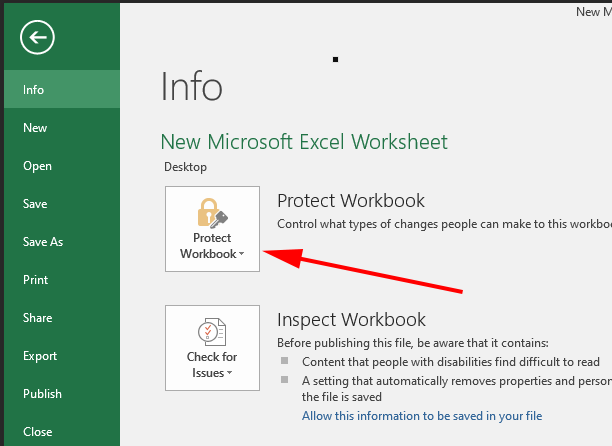Click the Protect Workbook section heading
This screenshot has width=612, height=446.
pyautogui.click(x=350, y=201)
